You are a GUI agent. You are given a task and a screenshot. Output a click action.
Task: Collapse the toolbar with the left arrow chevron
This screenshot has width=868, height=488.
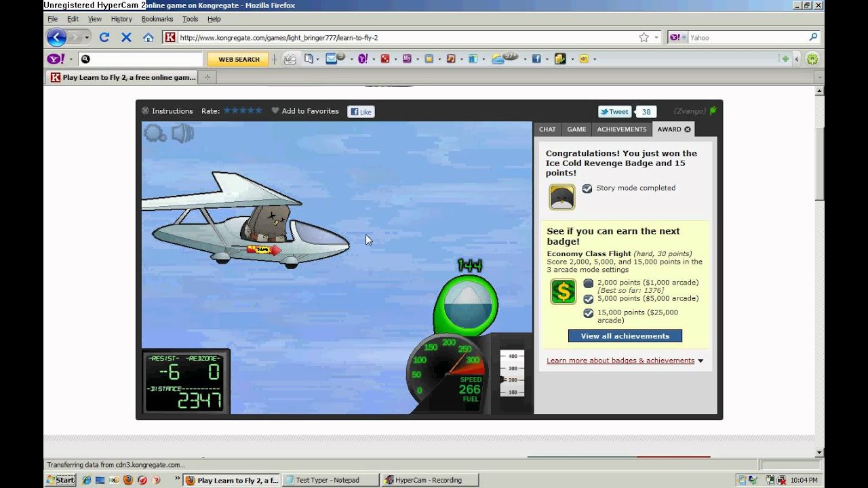[797, 60]
